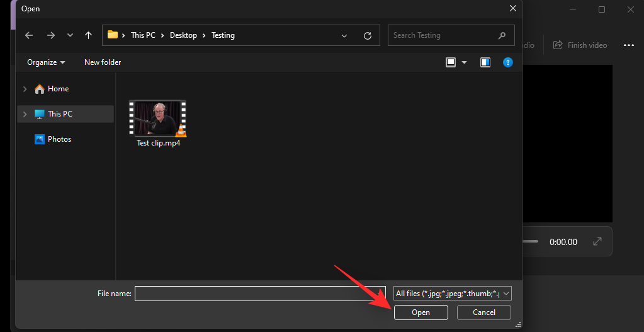Image resolution: width=644 pixels, height=332 pixels.
Task: Go back with the left arrow
Action: 29,35
